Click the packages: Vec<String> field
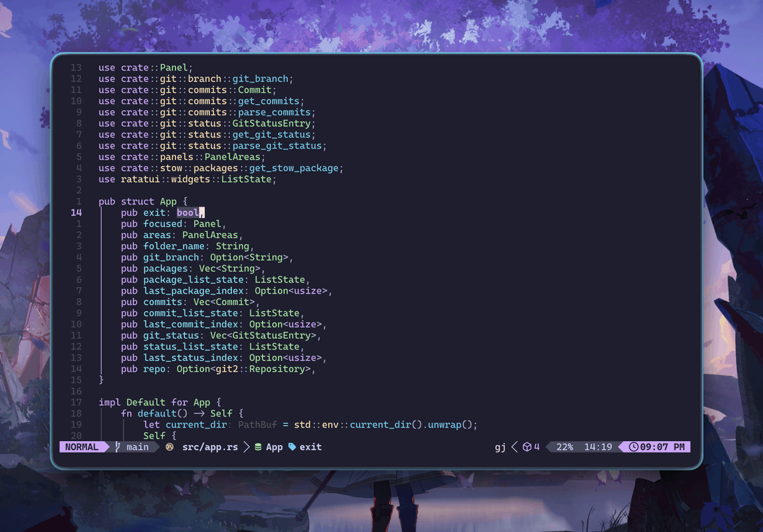This screenshot has height=532, width=763. (x=193, y=268)
